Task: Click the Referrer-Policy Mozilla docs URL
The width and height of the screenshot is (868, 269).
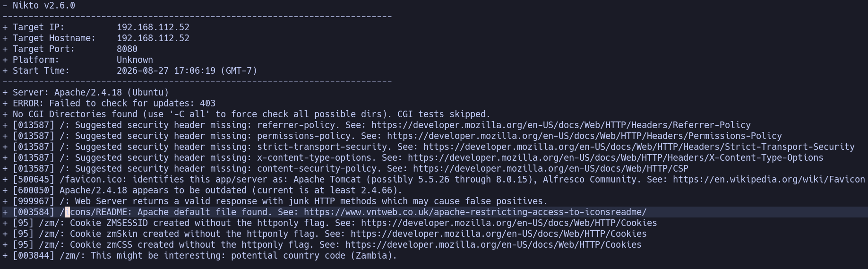Action: [x=561, y=125]
